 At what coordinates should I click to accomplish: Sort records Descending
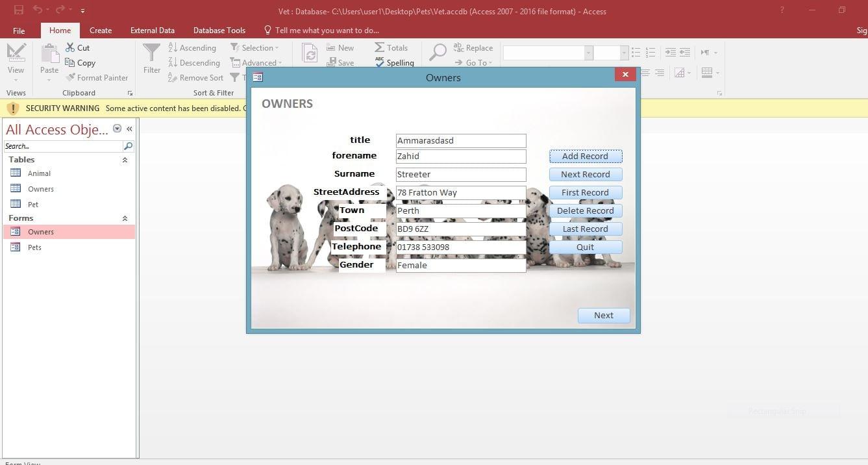tap(194, 62)
